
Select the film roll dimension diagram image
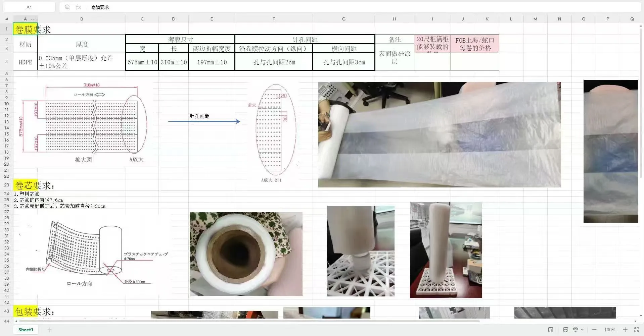pos(83,122)
